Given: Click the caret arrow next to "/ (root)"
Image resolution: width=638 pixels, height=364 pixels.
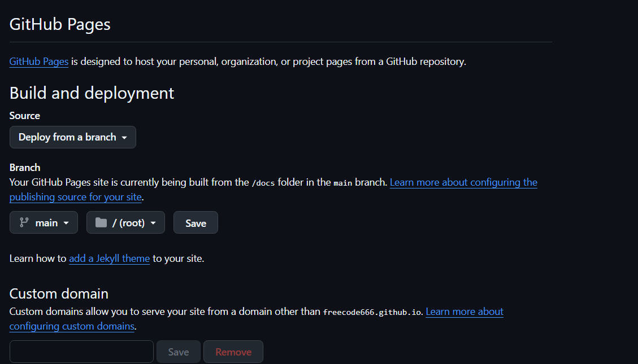Looking at the screenshot, I should (153, 223).
